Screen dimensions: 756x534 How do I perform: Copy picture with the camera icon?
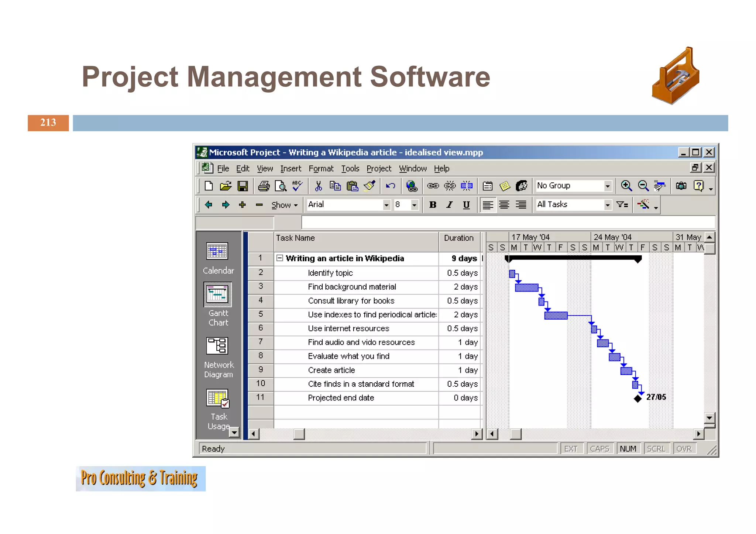coord(681,186)
